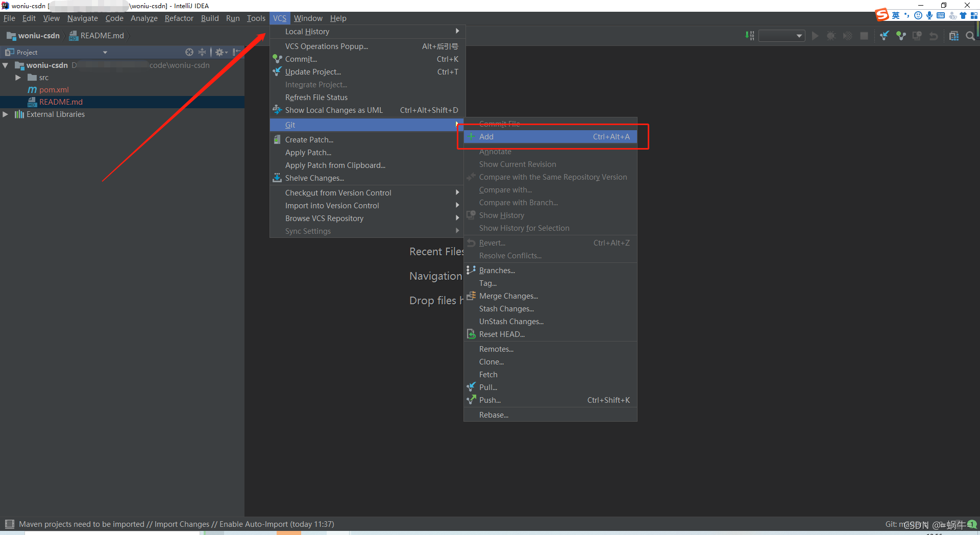This screenshot has width=980, height=535.
Task: Click the Revert toolbar icon
Action: pos(934,36)
